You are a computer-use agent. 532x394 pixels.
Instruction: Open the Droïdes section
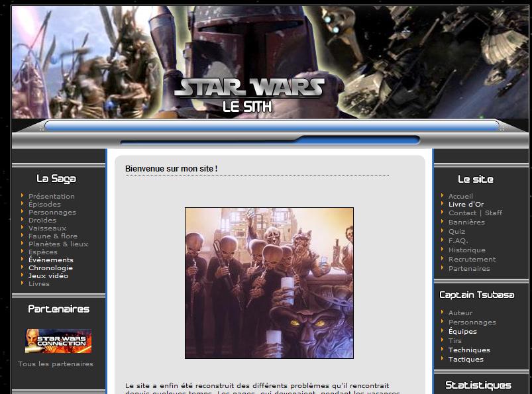[x=42, y=220]
